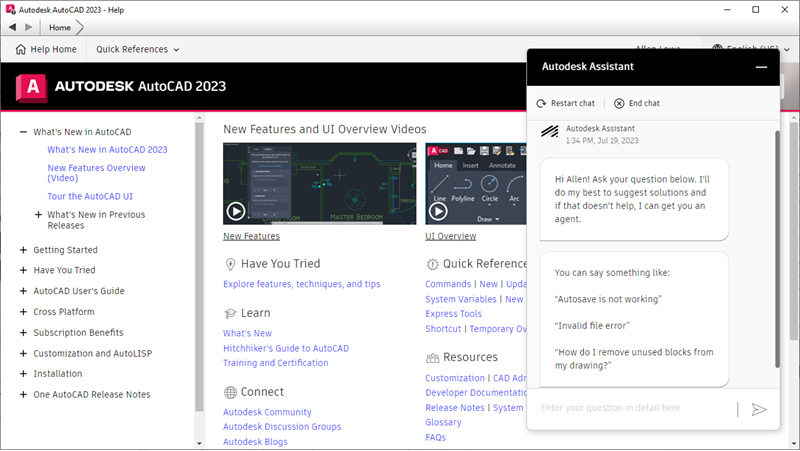Open the Release Notes link
Screen dimensions: 800x451
coord(455,408)
